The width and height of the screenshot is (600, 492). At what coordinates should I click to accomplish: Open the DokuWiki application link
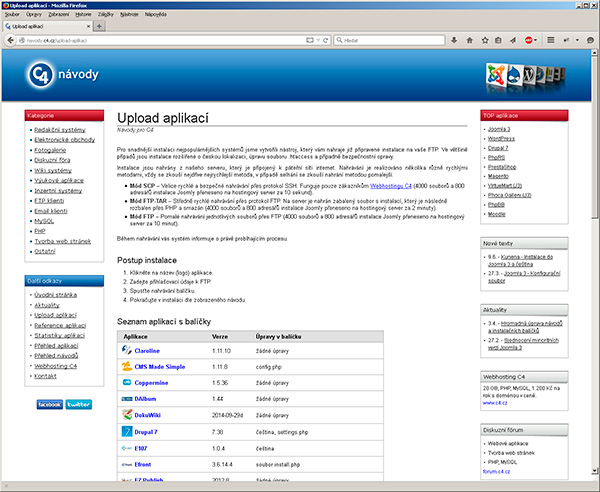[x=147, y=415]
